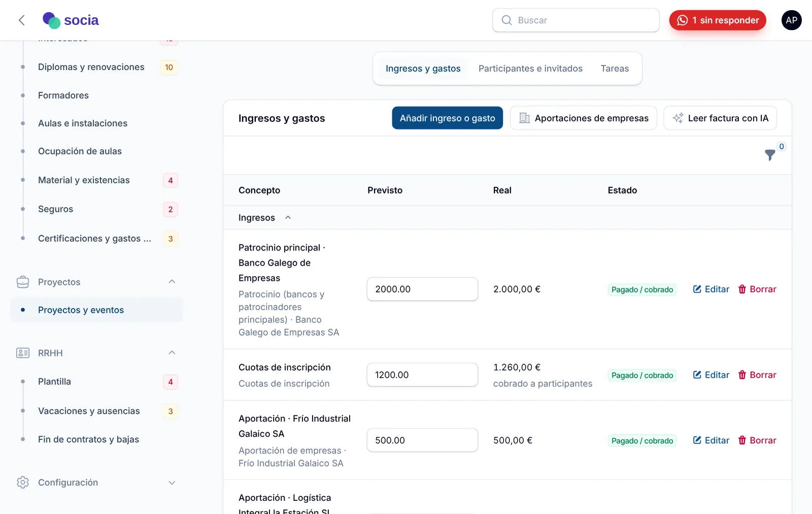The height and width of the screenshot is (514, 812).
Task: Click edit icon for Frío Industrial Galaico row
Action: 697,440
